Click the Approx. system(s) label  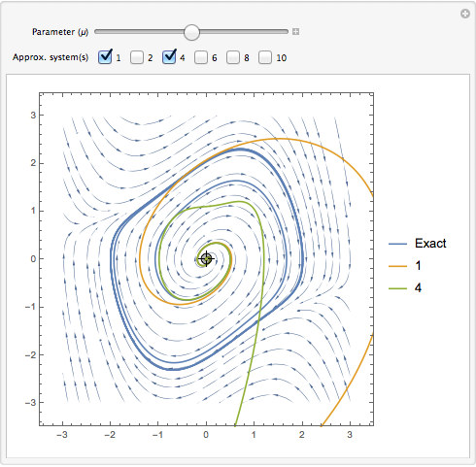51,57
